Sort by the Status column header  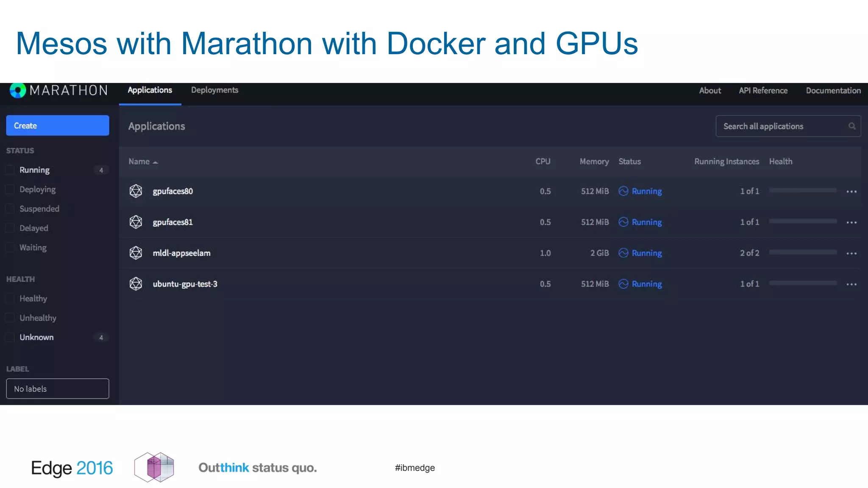tap(629, 161)
